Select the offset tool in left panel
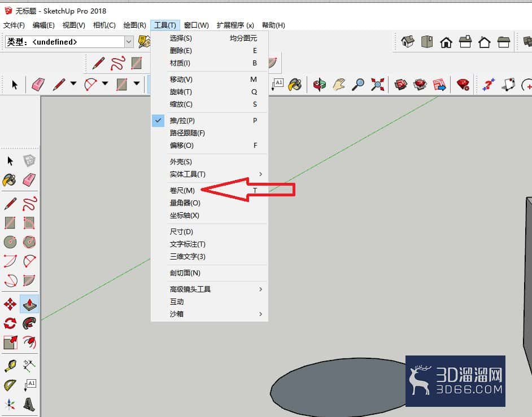 pyautogui.click(x=29, y=343)
